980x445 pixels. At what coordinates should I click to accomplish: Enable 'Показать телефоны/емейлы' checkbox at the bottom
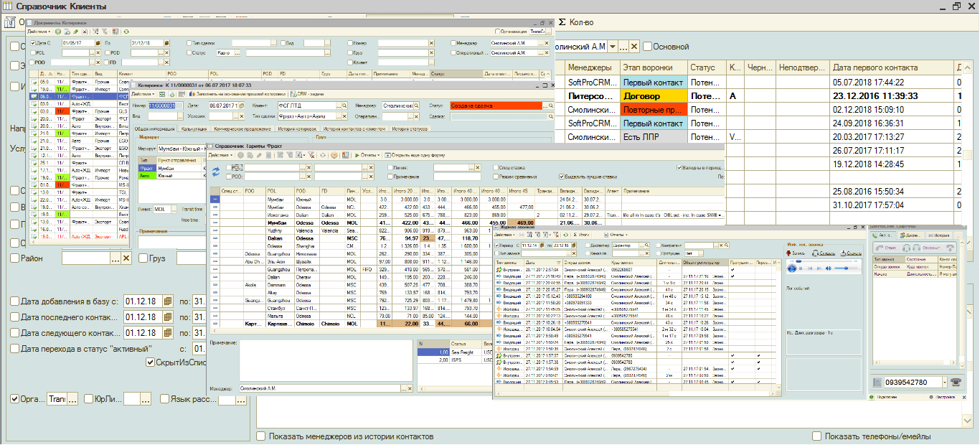click(x=816, y=435)
